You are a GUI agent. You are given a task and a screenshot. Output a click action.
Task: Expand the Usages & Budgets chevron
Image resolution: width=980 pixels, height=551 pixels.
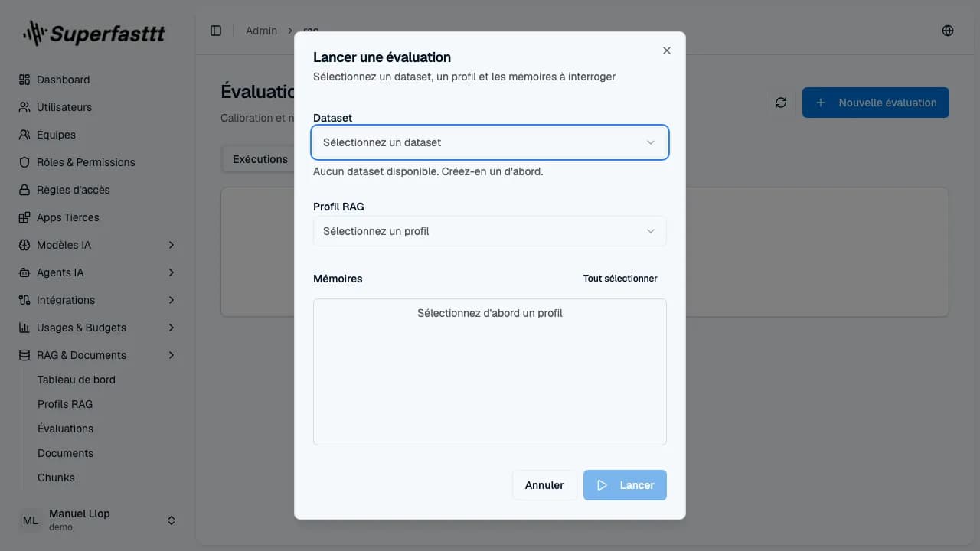click(171, 328)
